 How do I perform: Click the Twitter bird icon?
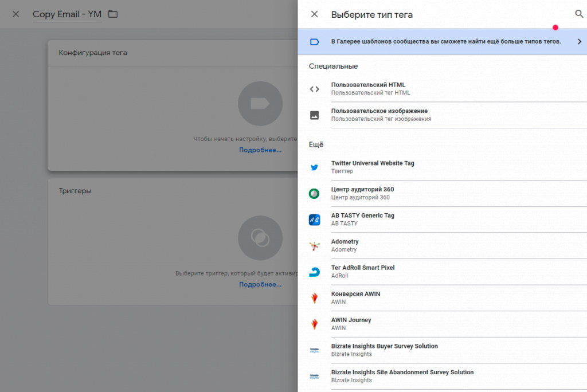coord(315,167)
